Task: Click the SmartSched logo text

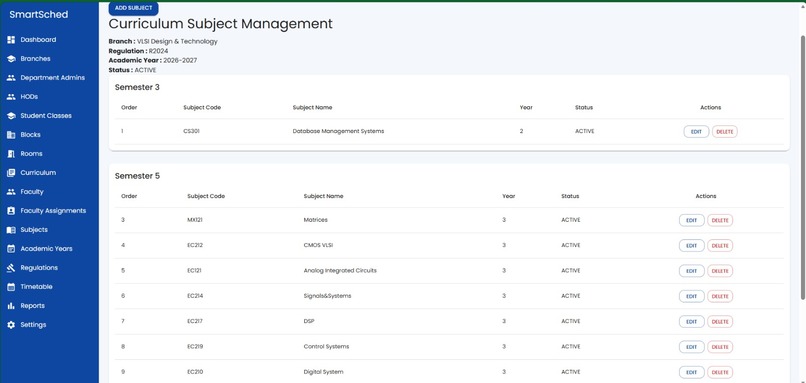Action: (39, 14)
